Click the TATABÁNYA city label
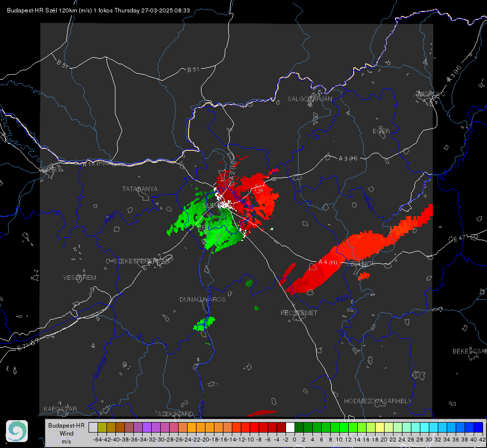 [140, 189]
